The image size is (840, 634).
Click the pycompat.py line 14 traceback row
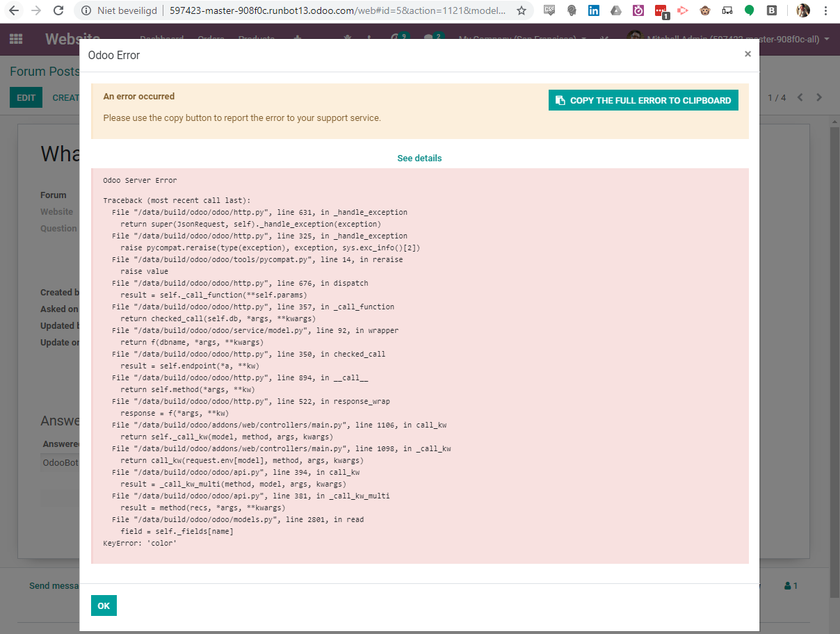(257, 259)
